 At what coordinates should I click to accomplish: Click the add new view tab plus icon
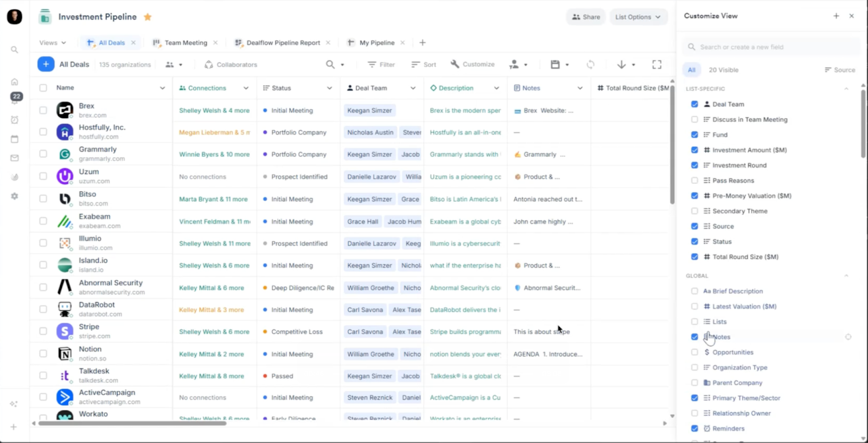pos(423,42)
